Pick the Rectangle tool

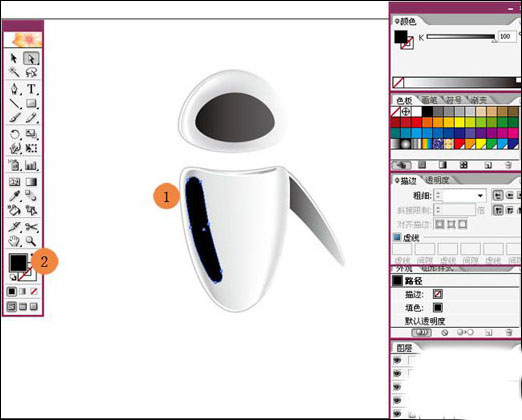click(x=31, y=104)
